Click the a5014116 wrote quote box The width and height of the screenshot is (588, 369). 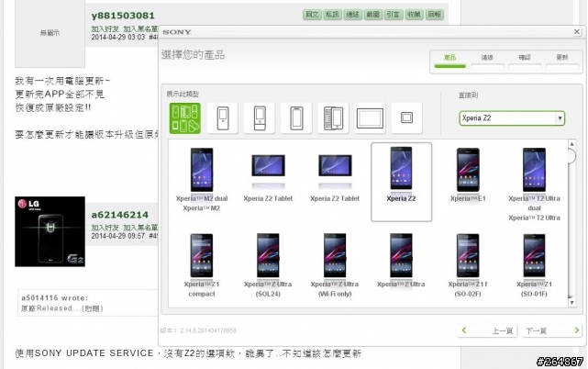point(88,303)
